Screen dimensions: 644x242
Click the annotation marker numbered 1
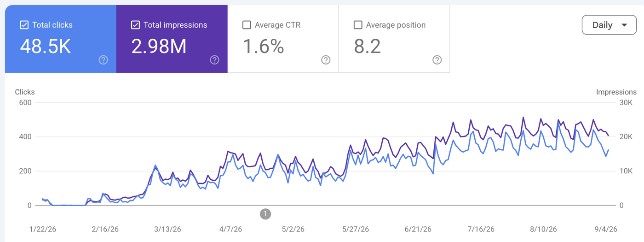[x=265, y=214]
